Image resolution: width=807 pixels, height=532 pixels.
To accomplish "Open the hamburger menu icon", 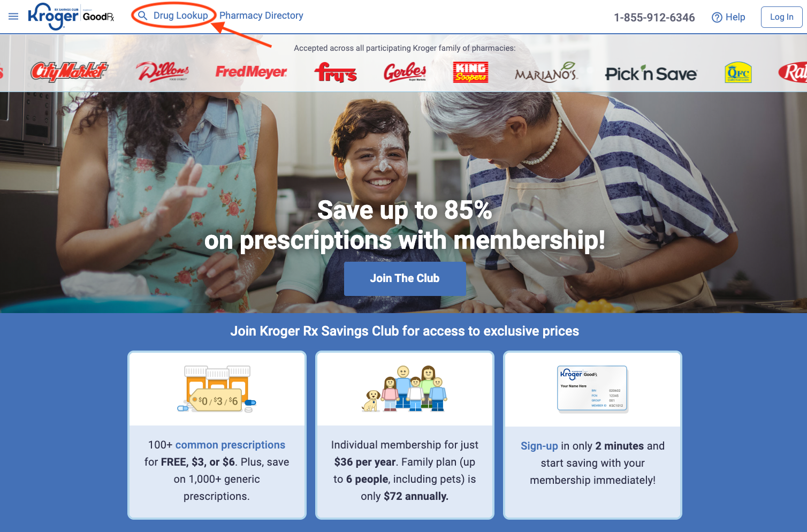I will pos(13,17).
